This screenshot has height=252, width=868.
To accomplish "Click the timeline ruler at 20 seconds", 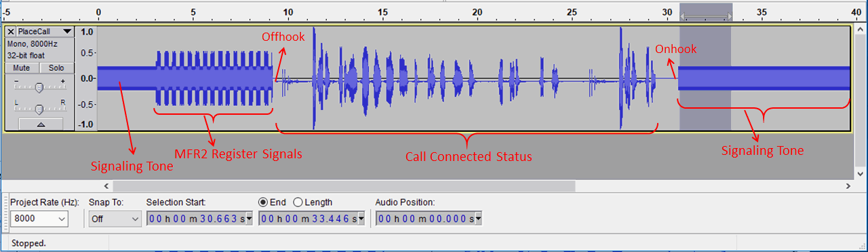I will [x=477, y=12].
